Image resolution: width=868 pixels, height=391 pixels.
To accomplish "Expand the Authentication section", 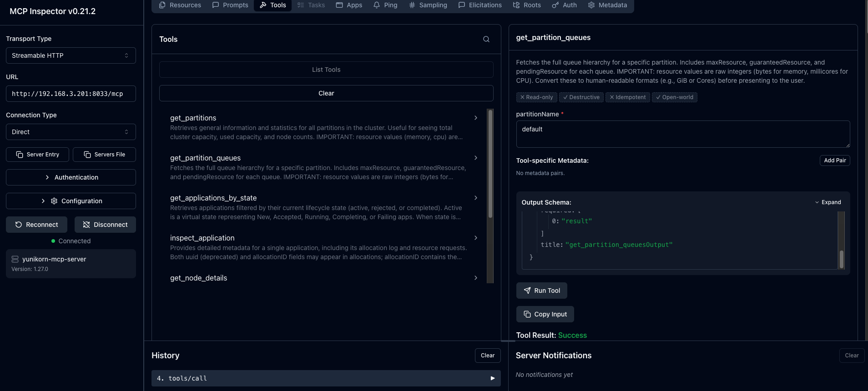I will pos(71,177).
